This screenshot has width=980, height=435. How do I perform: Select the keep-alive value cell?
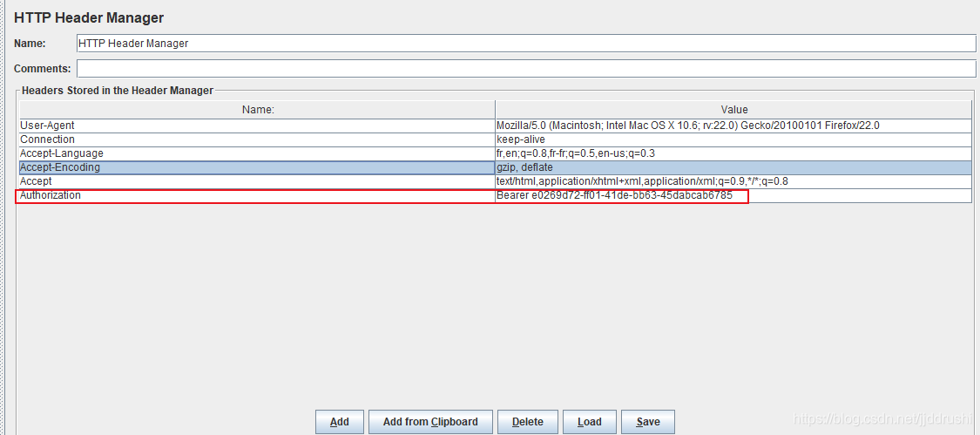pos(733,139)
